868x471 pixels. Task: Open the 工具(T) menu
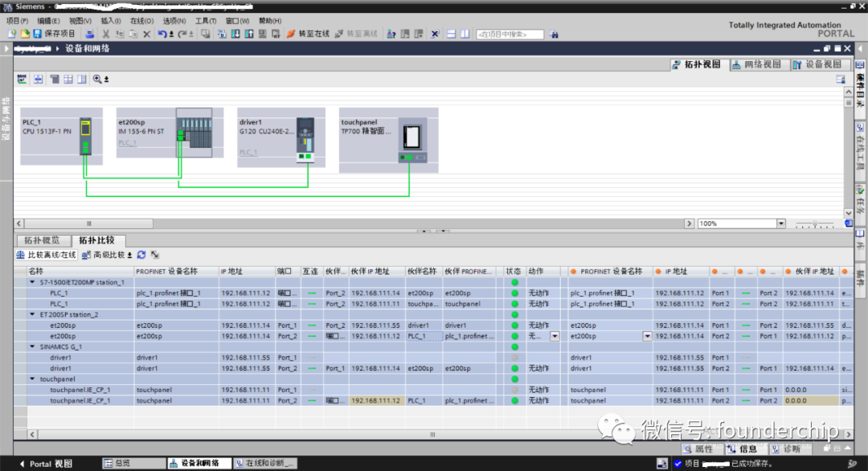(206, 20)
